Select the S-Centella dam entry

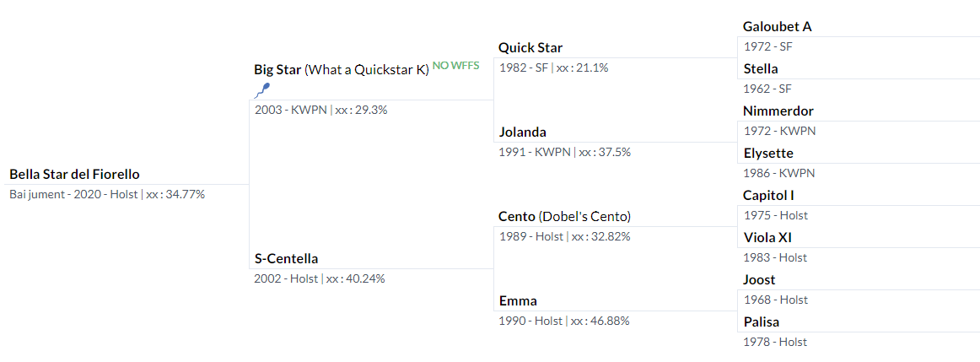click(x=286, y=258)
